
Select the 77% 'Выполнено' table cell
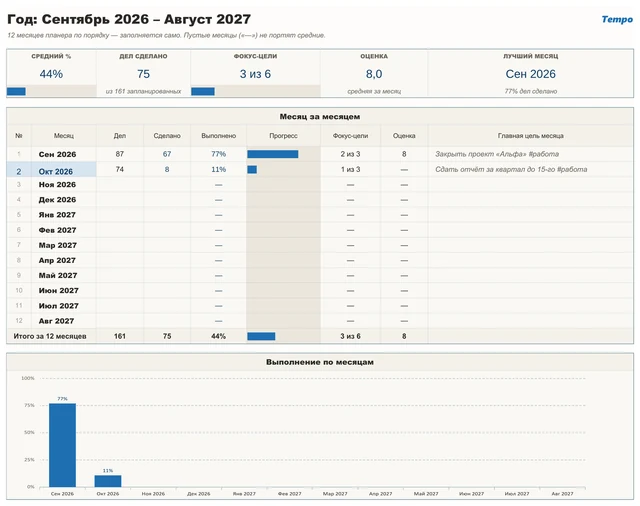coord(218,154)
